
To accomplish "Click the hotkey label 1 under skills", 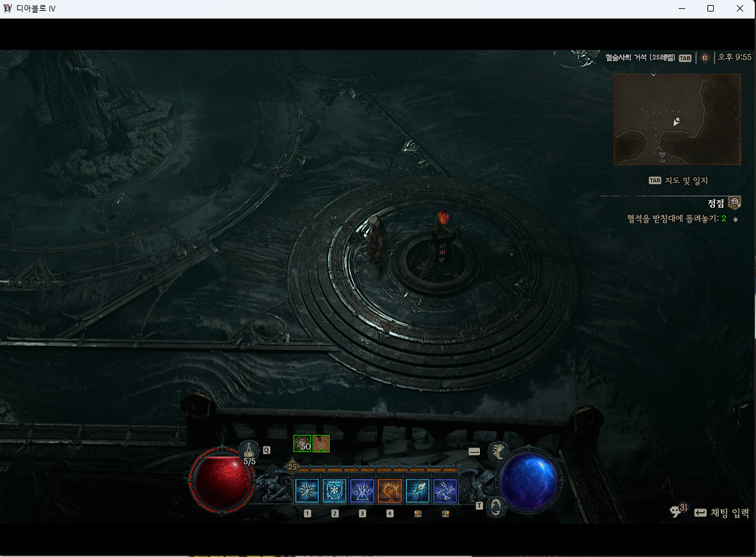I will pos(307,514).
